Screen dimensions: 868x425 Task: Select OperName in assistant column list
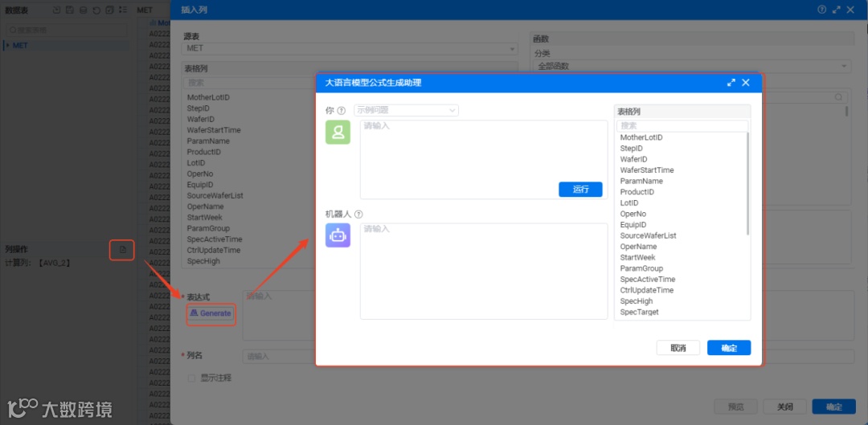638,247
